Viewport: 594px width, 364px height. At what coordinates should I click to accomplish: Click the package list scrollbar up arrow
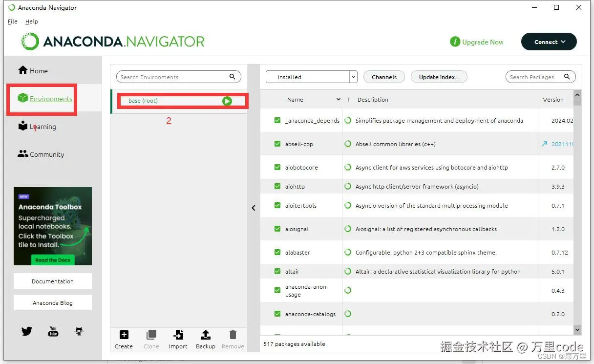tap(577, 95)
